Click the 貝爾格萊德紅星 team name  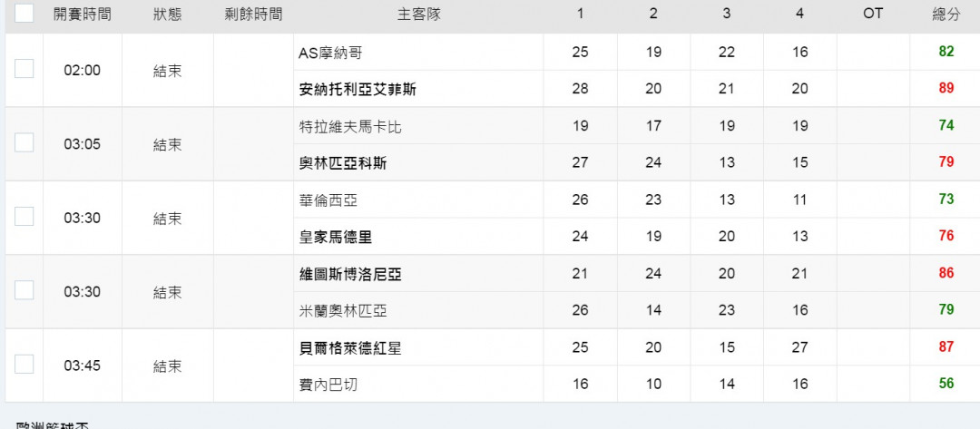click(x=350, y=348)
